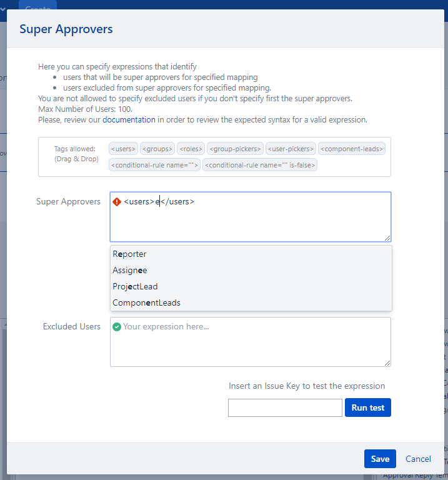The image size is (448, 480).
Task: Select the <group-pickers> tag chip
Action: [x=235, y=149]
